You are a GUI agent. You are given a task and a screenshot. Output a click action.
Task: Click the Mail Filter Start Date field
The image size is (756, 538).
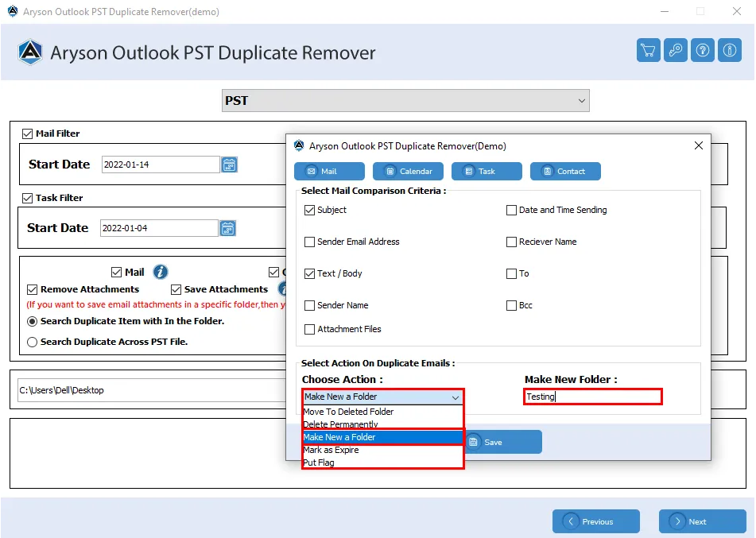tap(161, 164)
